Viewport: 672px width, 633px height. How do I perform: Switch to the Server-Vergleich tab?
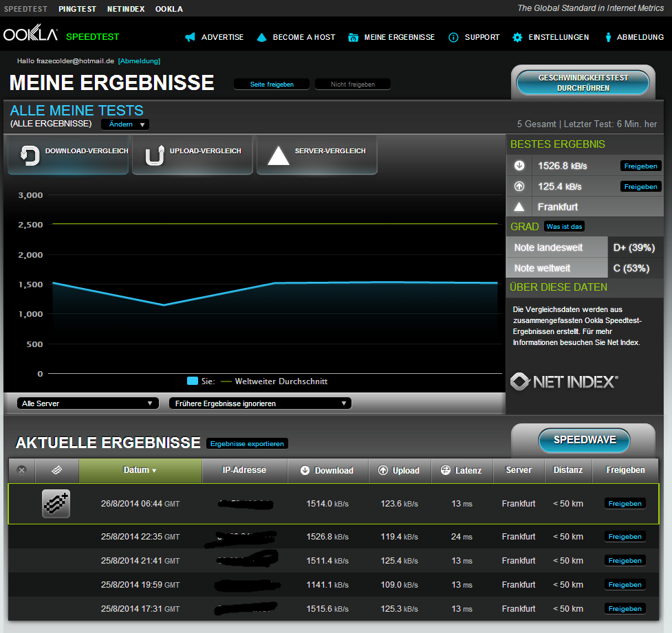[x=316, y=155]
